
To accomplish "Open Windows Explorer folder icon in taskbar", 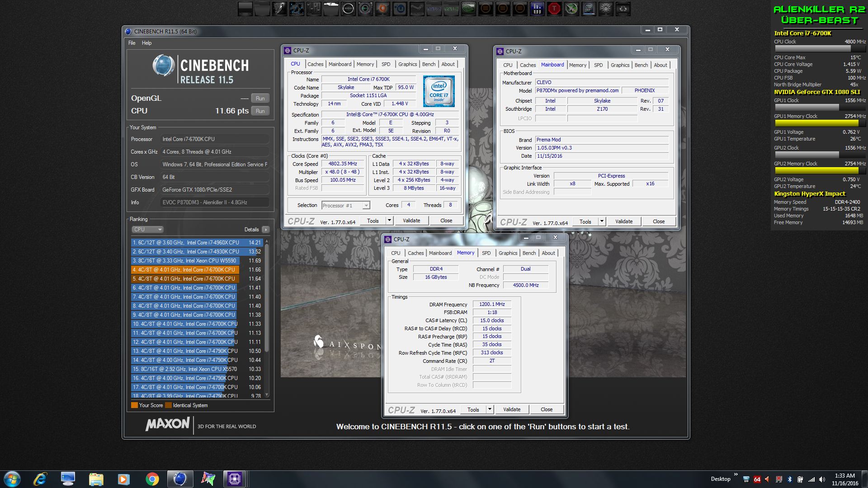I will pyautogui.click(x=96, y=479).
